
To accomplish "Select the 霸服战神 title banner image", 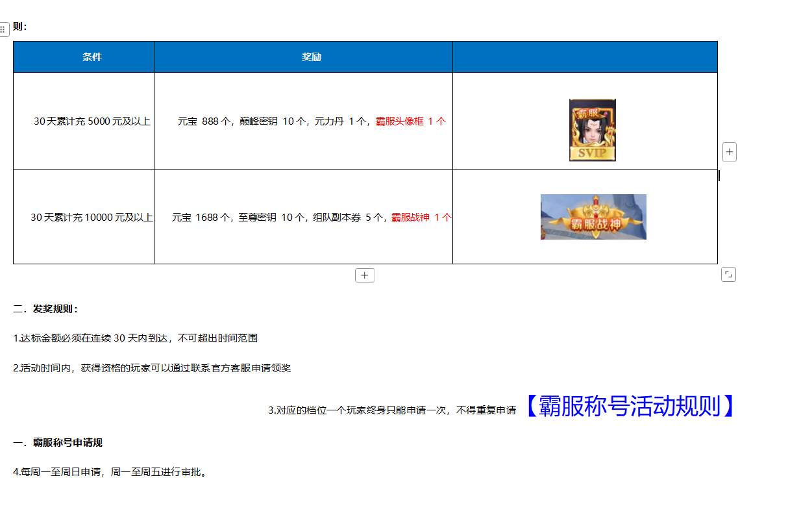I will [x=593, y=217].
